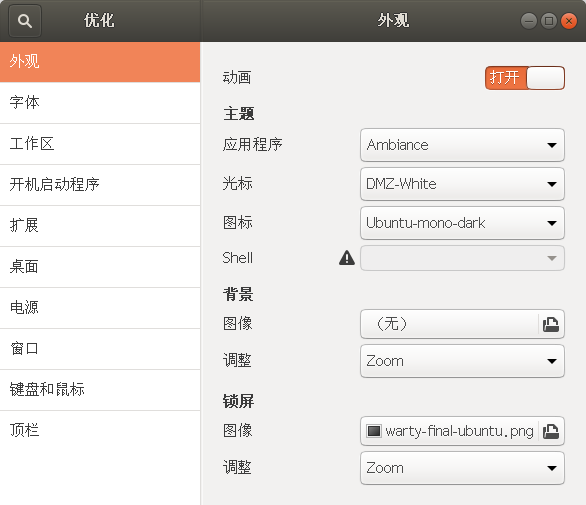Click the 锁屏 heading
Viewport: 586px width, 505px height.
click(x=238, y=401)
